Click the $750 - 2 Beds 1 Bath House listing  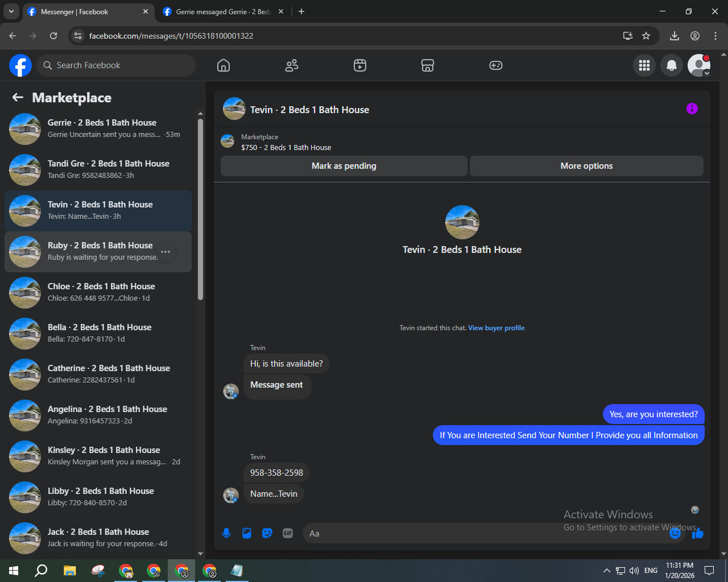click(286, 147)
